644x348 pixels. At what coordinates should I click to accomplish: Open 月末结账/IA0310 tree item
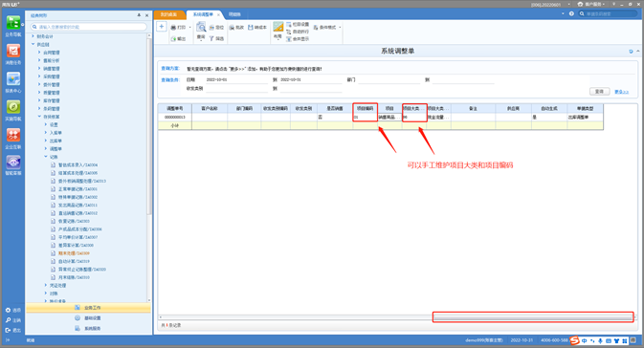pos(74,277)
